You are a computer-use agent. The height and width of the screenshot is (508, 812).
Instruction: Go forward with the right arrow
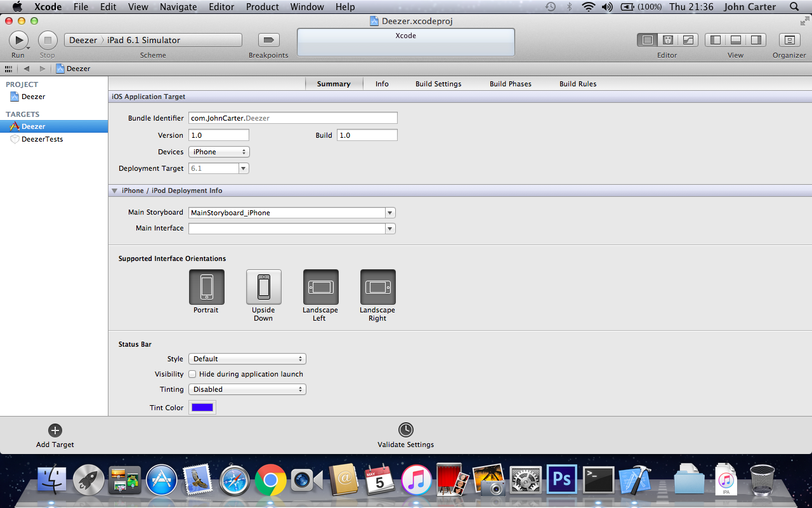click(x=42, y=69)
